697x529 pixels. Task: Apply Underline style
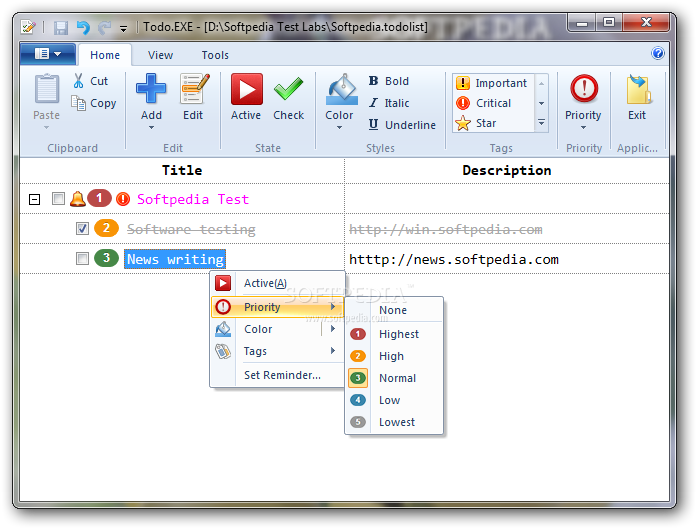coord(402,125)
